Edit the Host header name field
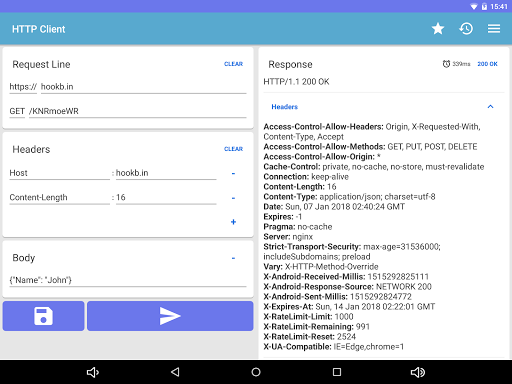 point(59,173)
